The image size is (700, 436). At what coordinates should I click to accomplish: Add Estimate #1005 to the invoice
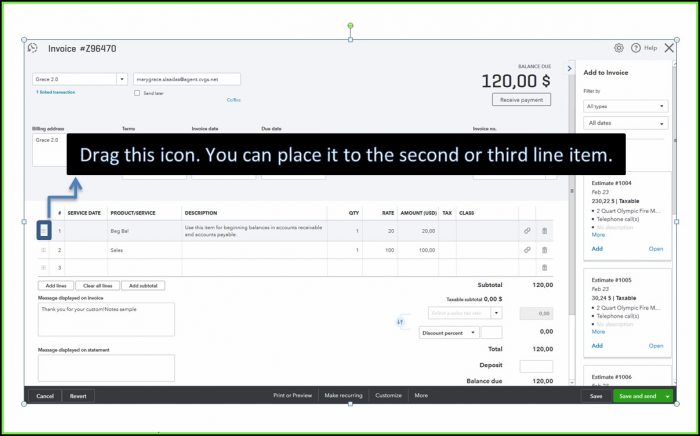pyautogui.click(x=597, y=346)
